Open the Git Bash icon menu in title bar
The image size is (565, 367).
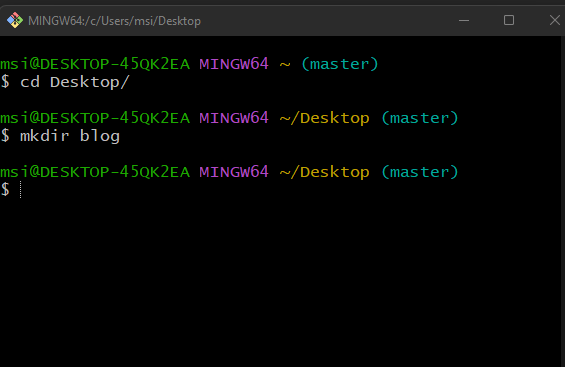(x=15, y=21)
